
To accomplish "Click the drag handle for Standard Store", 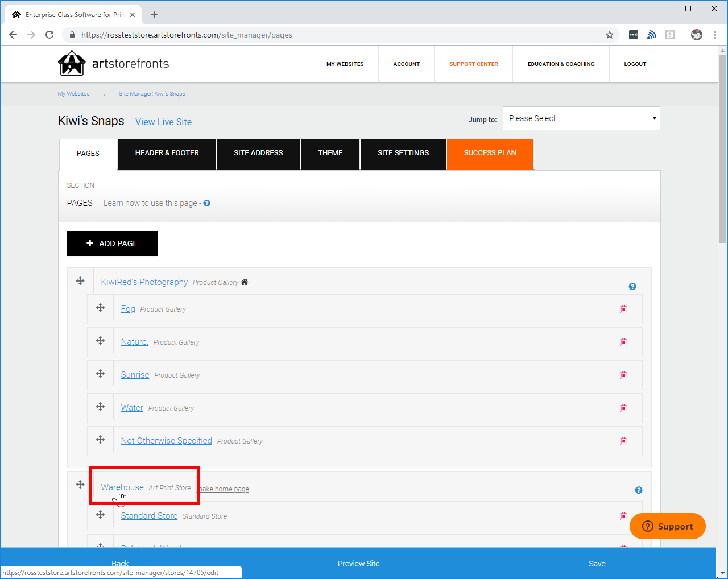I will click(x=100, y=515).
